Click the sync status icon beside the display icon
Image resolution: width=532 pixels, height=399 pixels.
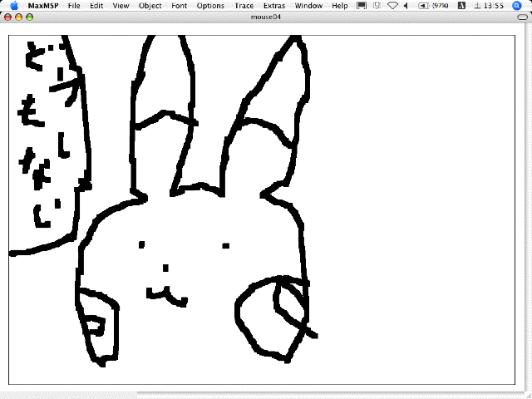coord(377,6)
